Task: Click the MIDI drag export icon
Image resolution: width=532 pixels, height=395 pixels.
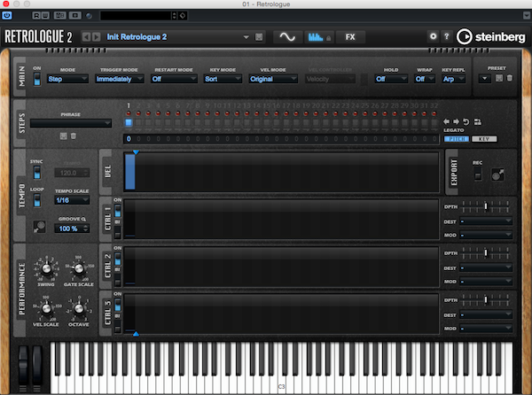Action: pos(497,174)
